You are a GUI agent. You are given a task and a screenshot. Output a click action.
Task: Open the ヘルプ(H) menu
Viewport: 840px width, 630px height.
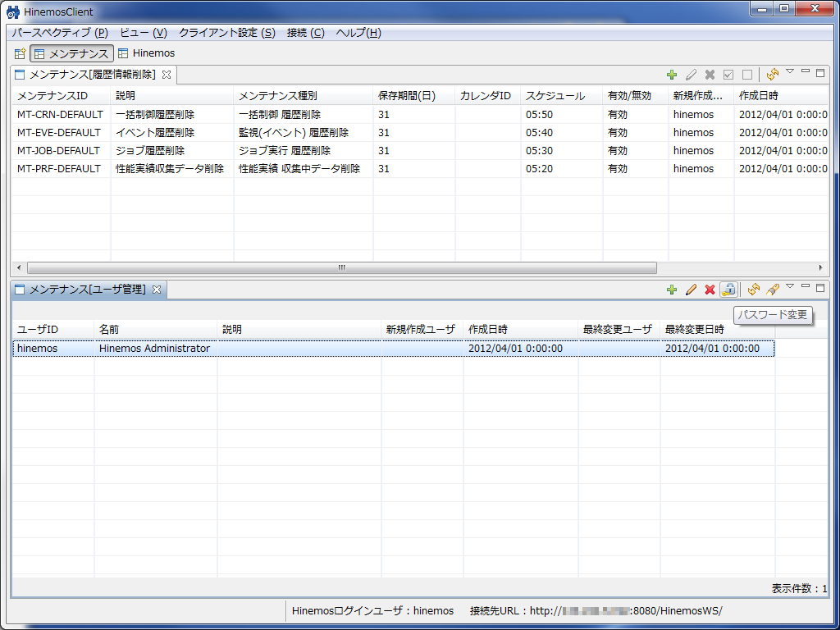pyautogui.click(x=358, y=33)
